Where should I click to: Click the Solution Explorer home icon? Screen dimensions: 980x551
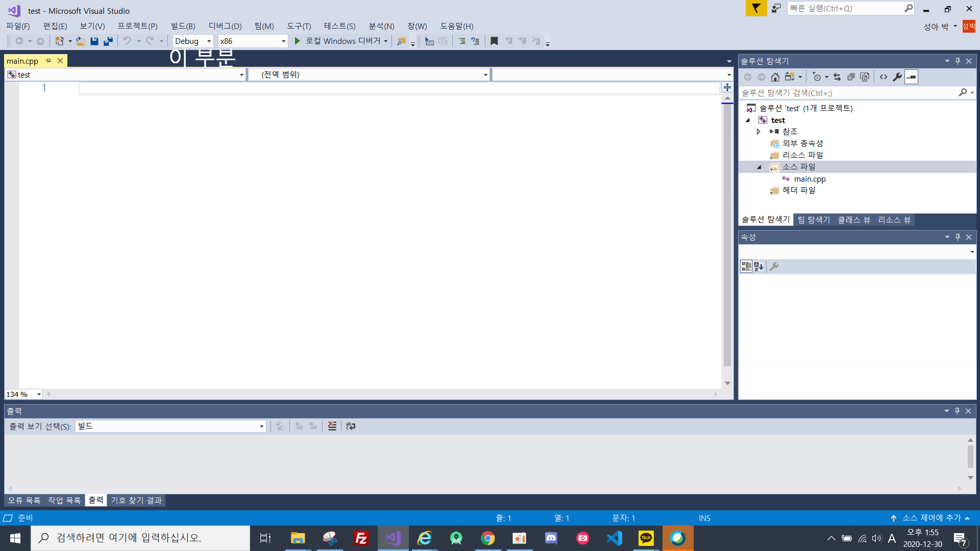pos(775,77)
